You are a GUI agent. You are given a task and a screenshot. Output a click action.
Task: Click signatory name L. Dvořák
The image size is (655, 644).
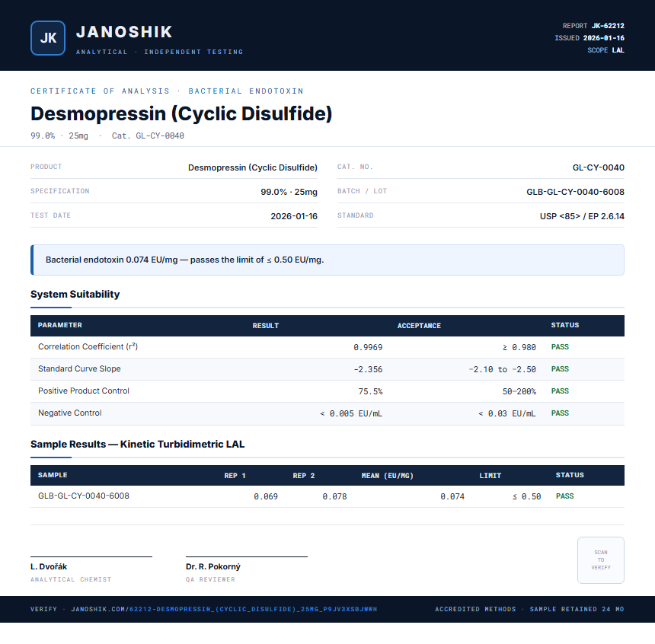tap(49, 567)
